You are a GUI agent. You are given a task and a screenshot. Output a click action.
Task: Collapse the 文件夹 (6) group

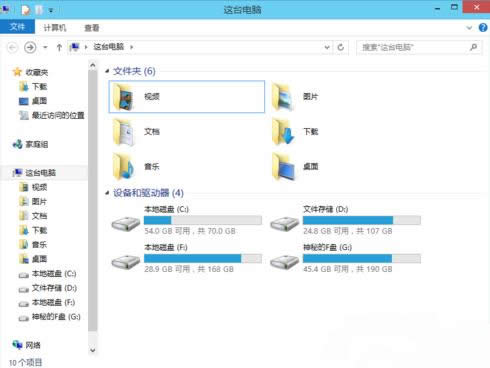[107, 71]
